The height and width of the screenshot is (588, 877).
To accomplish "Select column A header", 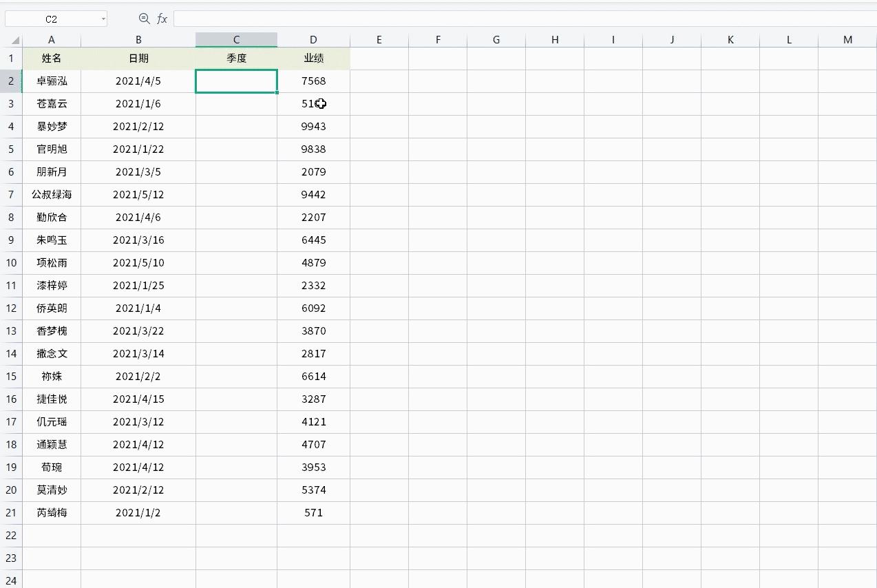I will tap(52, 40).
